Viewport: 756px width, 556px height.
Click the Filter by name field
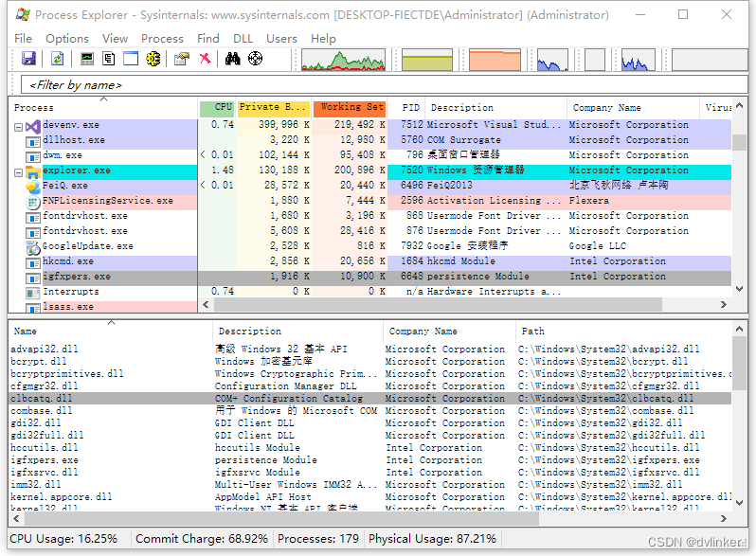[x=384, y=85]
